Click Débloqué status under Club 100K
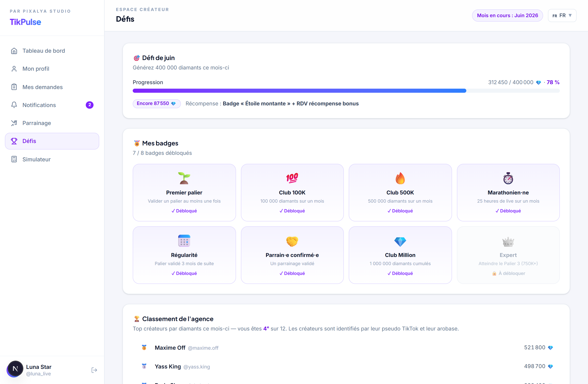Screen dimensions: 588x384 pos(292,211)
